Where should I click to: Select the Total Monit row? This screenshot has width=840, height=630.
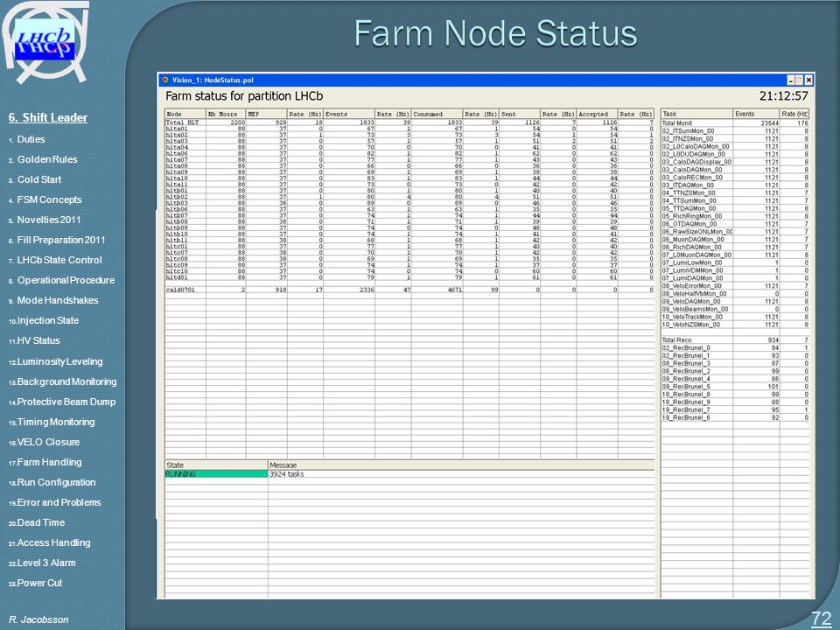(x=735, y=123)
